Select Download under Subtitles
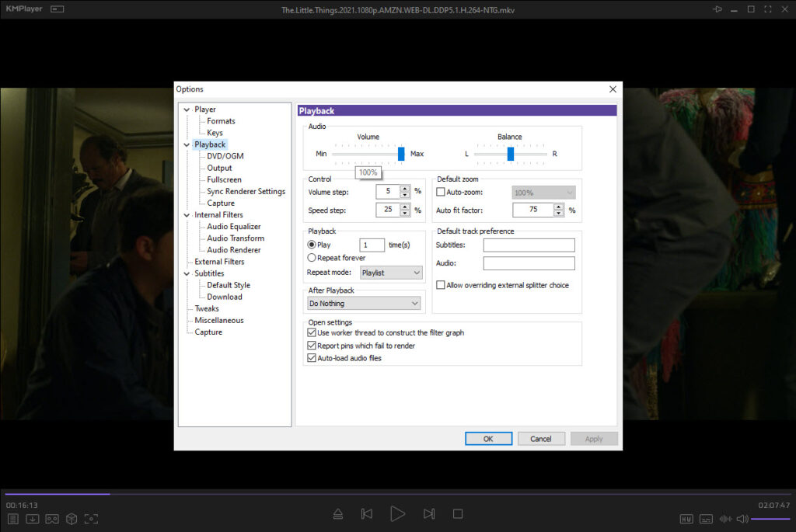 pyautogui.click(x=225, y=297)
